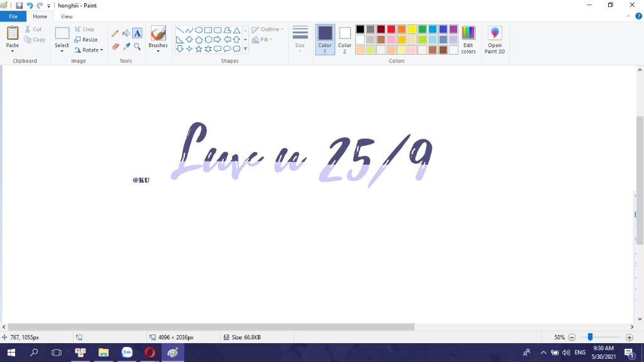Pick the purple color swatch
This screenshot has width=644, height=362.
pyautogui.click(x=453, y=29)
